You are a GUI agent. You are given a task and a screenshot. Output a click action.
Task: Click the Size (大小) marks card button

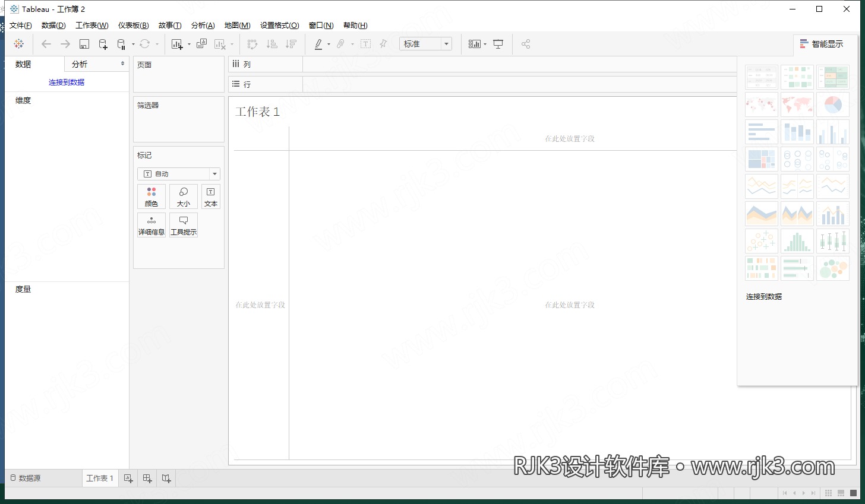click(184, 196)
